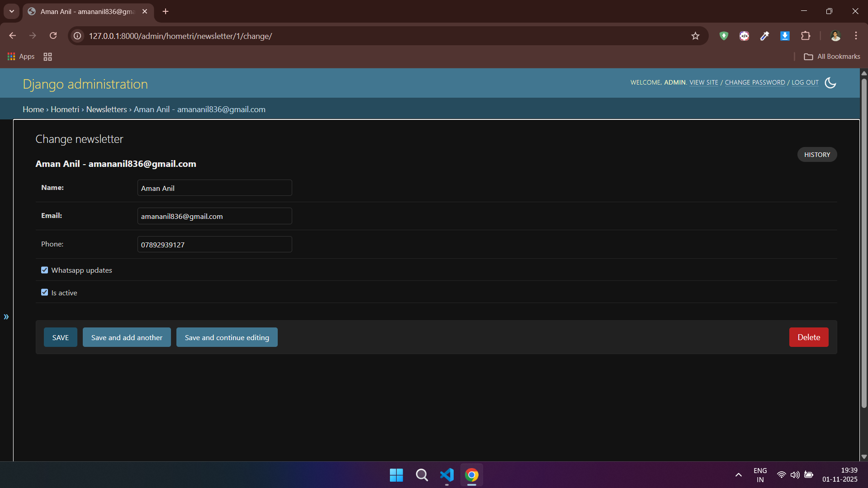Open the Chrome profile avatar
This screenshot has width=868, height=488.
[835, 36]
